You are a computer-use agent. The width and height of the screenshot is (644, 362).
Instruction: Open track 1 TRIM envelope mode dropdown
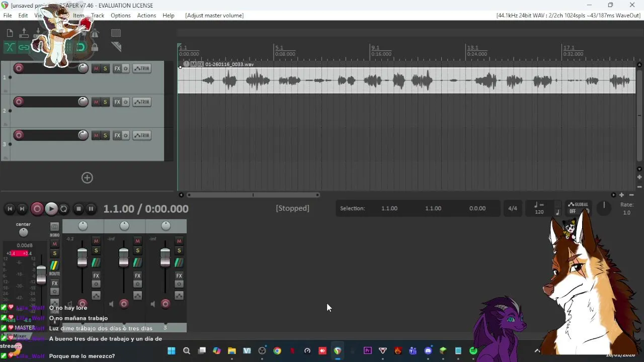[142, 68]
